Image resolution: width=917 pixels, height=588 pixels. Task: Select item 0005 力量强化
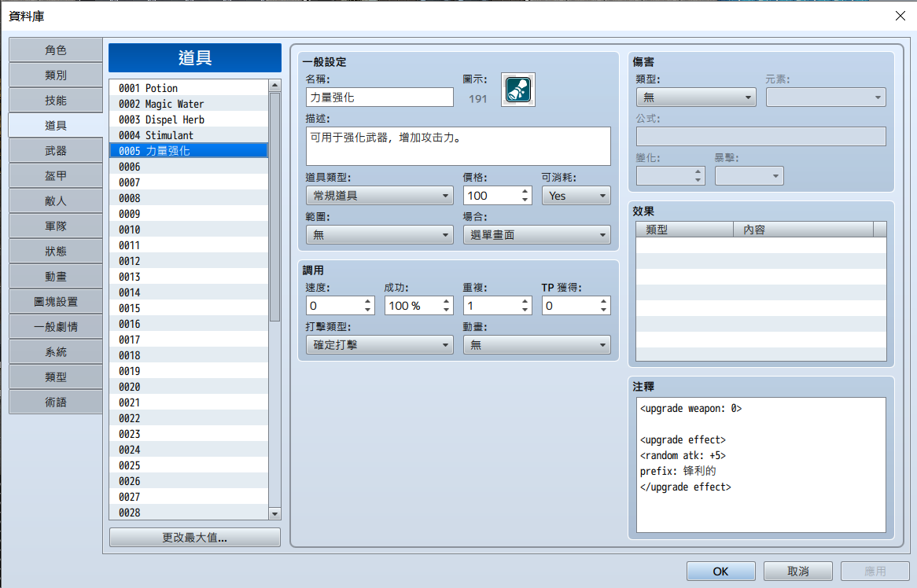[189, 151]
